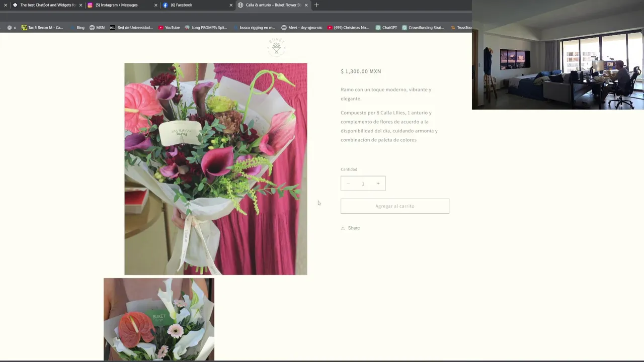The image size is (644, 362).
Task: Open the second bouquet image with white callas
Action: 159,319
